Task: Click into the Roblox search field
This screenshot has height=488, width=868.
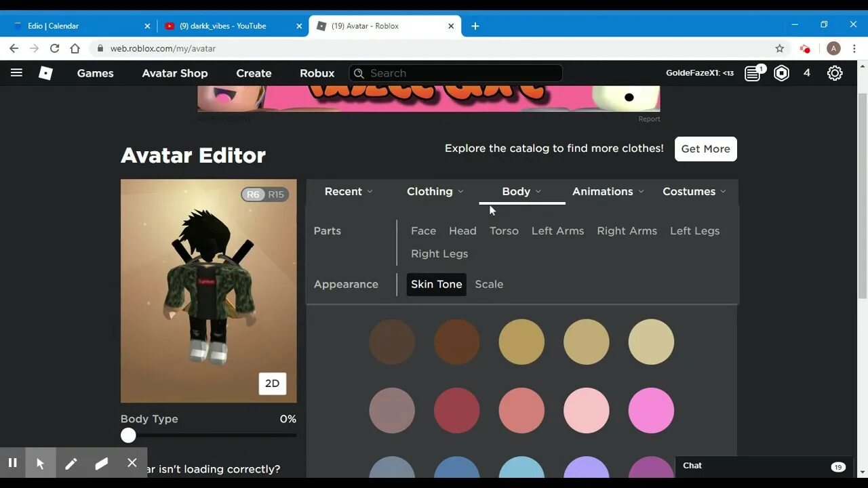Action: coord(456,73)
